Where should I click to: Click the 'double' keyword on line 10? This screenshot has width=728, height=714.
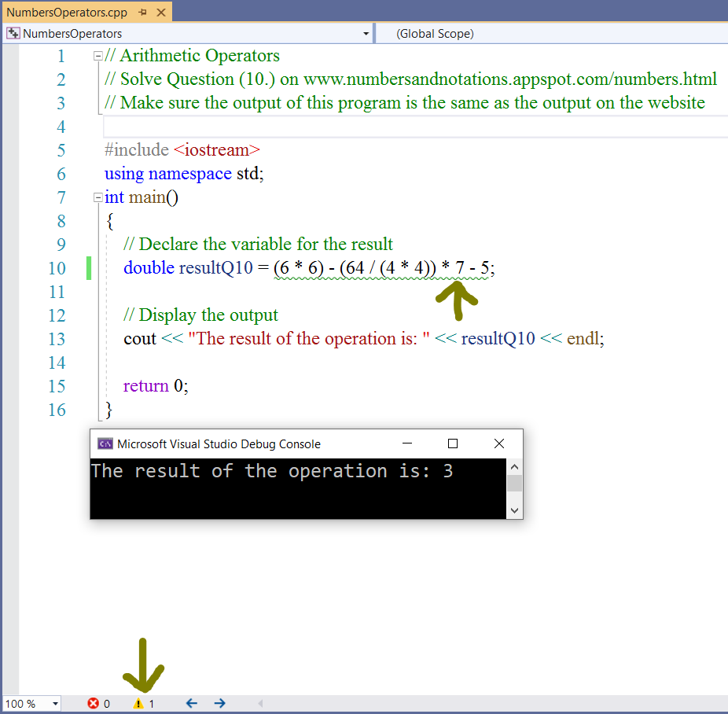click(x=149, y=268)
